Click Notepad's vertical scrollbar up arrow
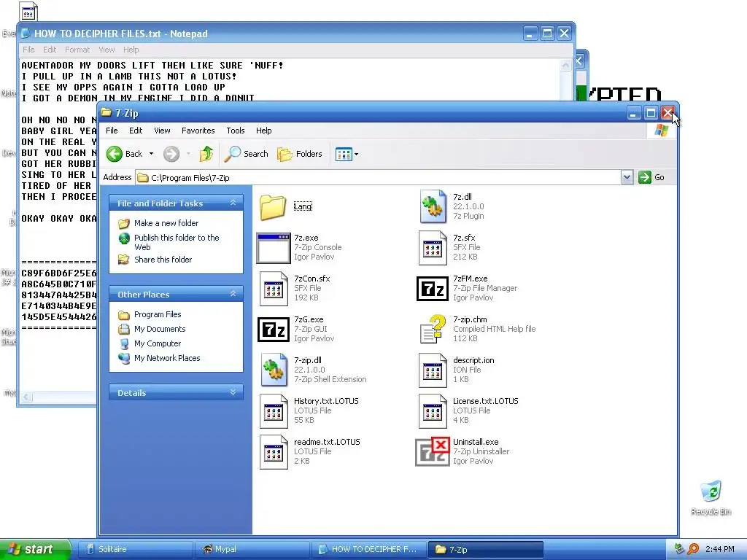Viewport: 747px width, 560px height. (x=565, y=65)
